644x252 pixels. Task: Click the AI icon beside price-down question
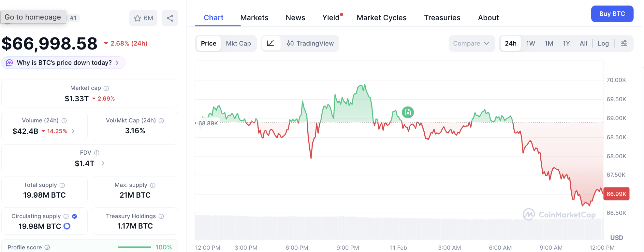click(9, 63)
